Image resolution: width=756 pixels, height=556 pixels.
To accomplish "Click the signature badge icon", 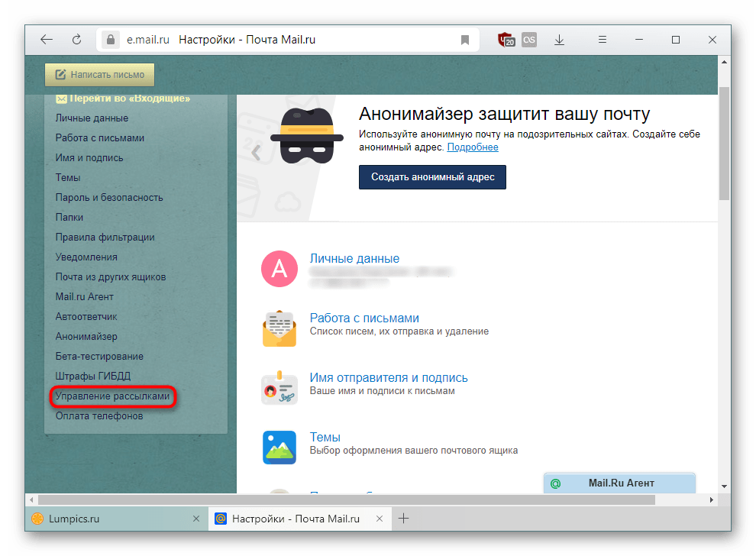I will coord(279,388).
